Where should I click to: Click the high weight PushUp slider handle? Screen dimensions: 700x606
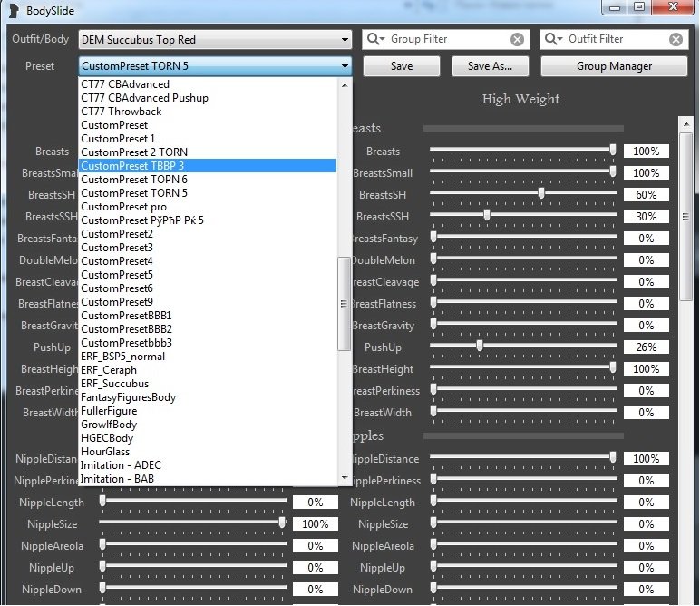(480, 346)
